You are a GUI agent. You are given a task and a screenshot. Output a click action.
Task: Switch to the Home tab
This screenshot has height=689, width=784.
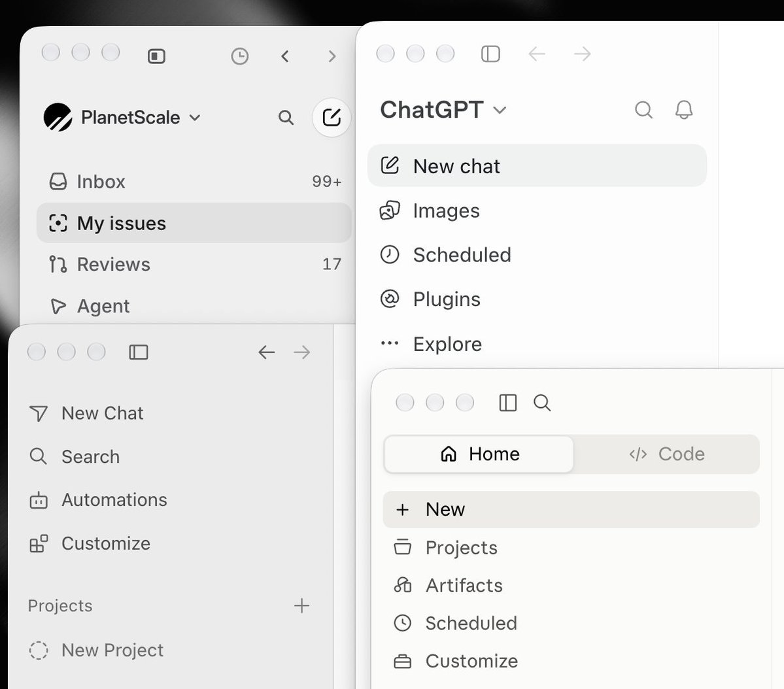pos(479,454)
